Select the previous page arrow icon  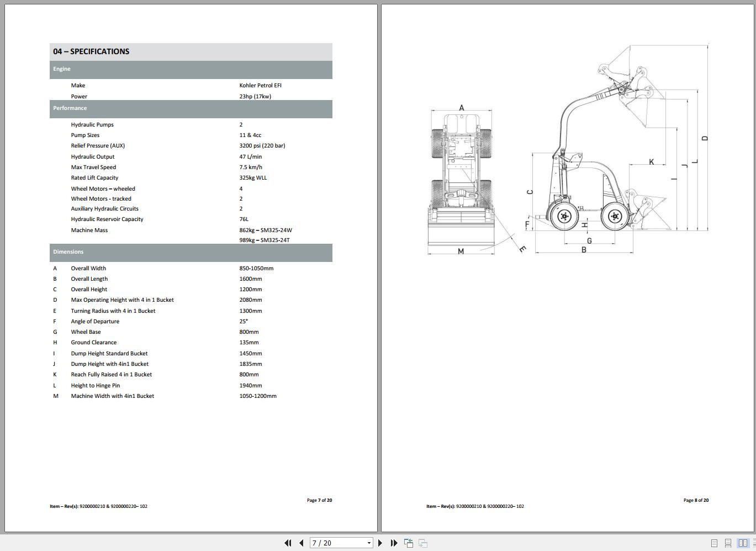click(301, 543)
